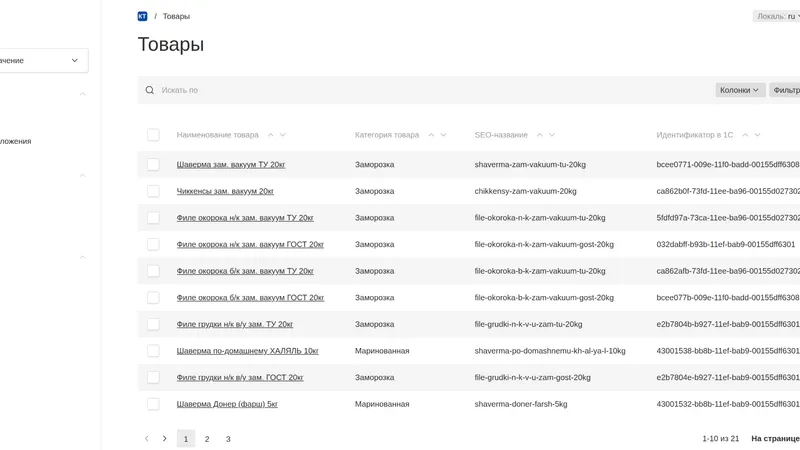Click the KT logo icon in breadcrumb
The width and height of the screenshot is (800, 450).
point(142,16)
